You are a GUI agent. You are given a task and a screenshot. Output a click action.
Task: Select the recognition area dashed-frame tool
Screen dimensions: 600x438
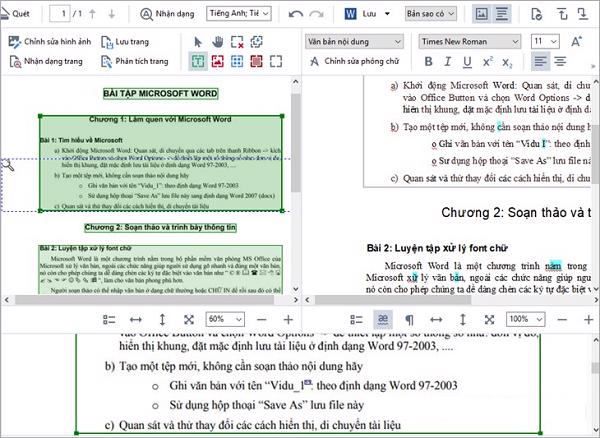(x=276, y=61)
